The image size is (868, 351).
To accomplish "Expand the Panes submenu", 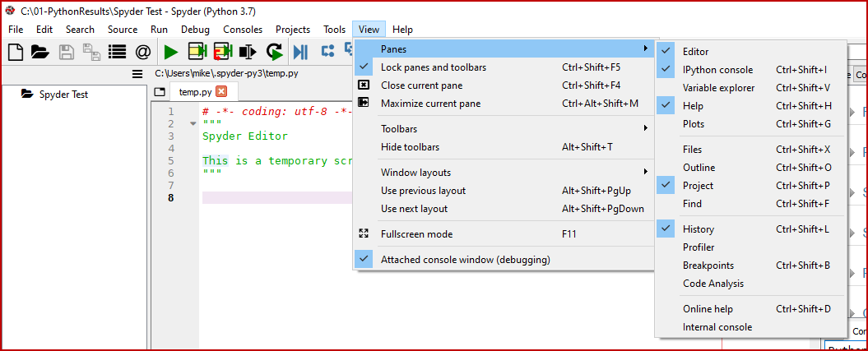I will [504, 49].
